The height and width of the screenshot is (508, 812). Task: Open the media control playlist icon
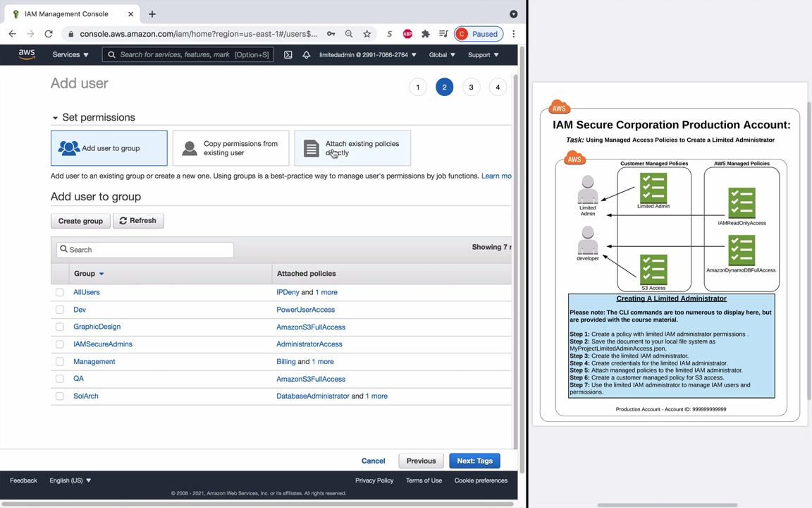coord(443,34)
